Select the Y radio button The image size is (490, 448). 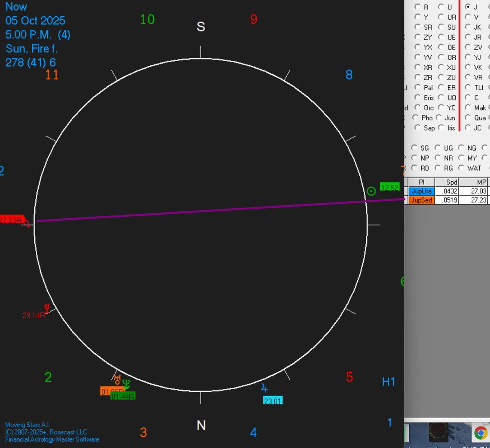pyautogui.click(x=417, y=17)
